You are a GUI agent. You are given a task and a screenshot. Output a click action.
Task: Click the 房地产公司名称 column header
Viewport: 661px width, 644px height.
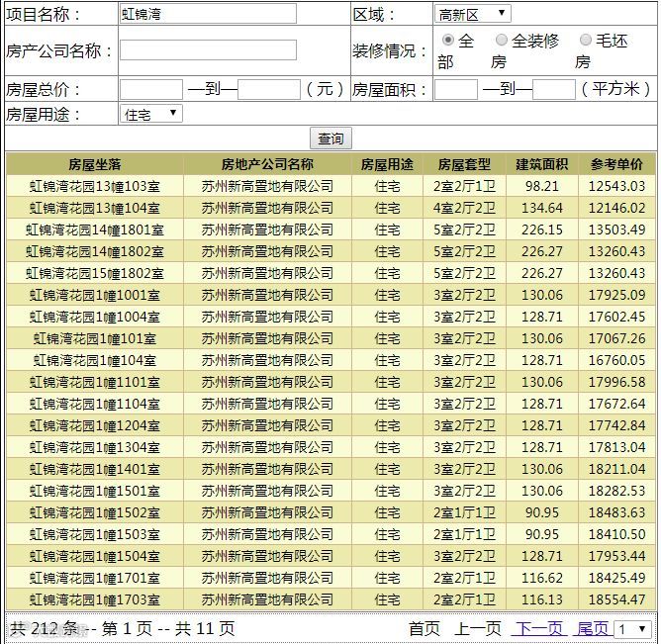pos(267,164)
